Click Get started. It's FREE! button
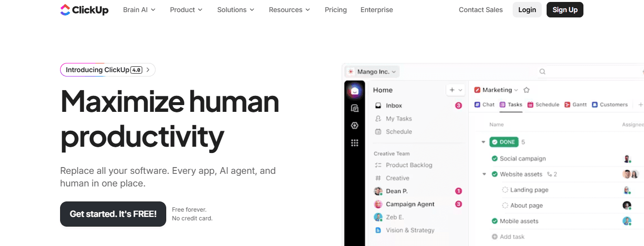 [x=113, y=214]
